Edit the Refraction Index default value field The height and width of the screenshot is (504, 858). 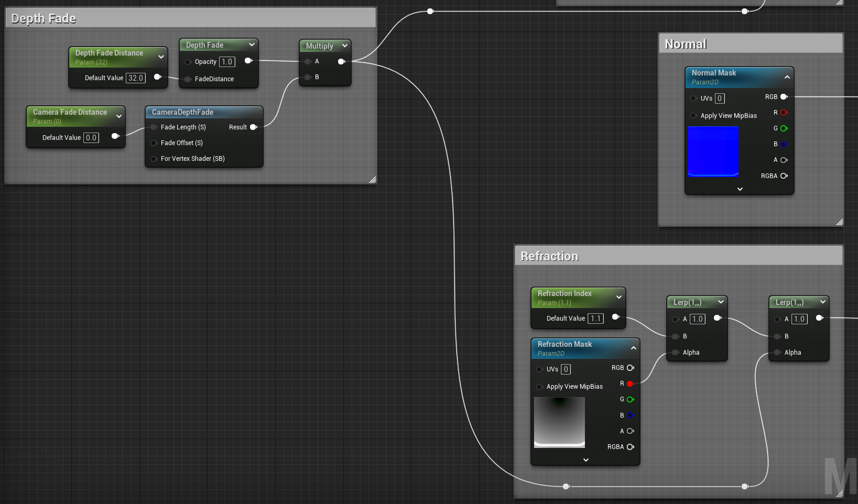(x=595, y=319)
